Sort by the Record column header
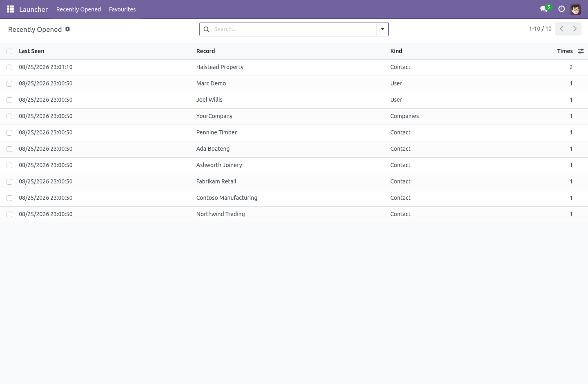 tap(205, 51)
